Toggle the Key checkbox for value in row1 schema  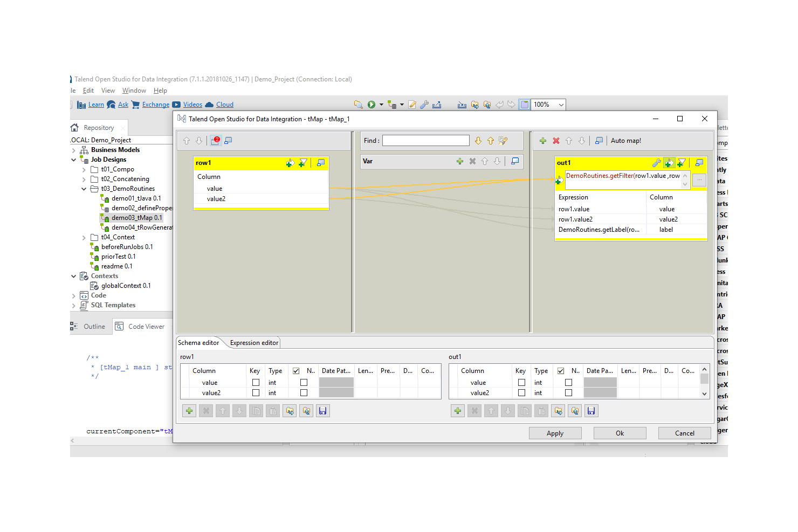[255, 382]
